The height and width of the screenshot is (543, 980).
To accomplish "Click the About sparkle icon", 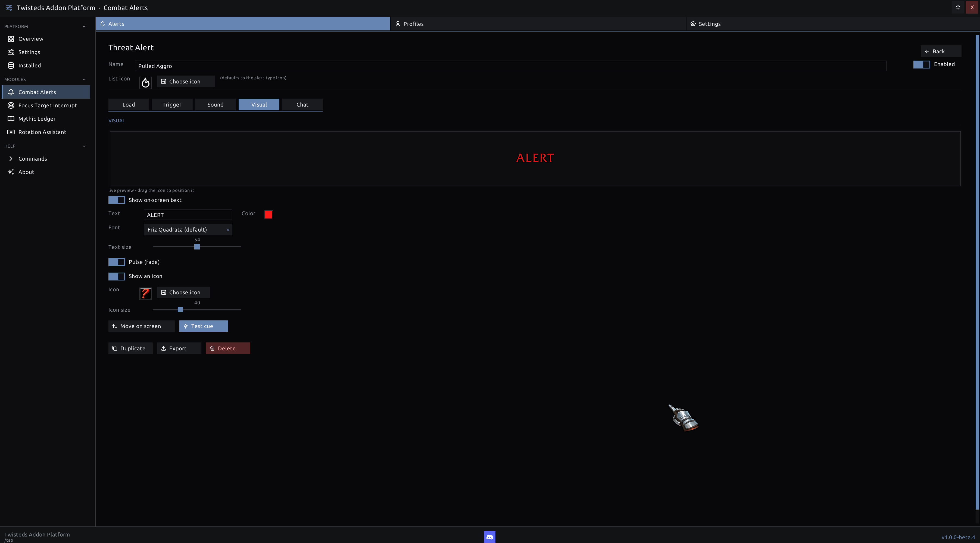I will (x=11, y=172).
